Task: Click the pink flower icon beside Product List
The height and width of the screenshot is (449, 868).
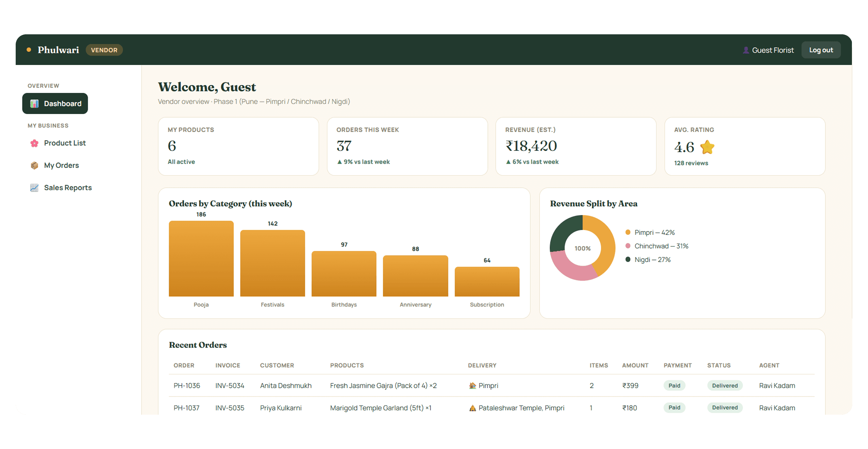Action: coord(34,143)
